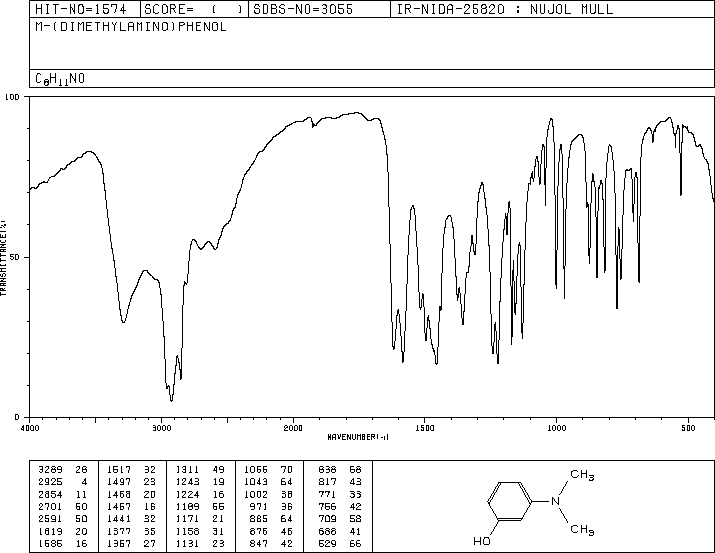Select the 1441 peak table entry
This screenshot has width=715, height=553.
(131, 519)
